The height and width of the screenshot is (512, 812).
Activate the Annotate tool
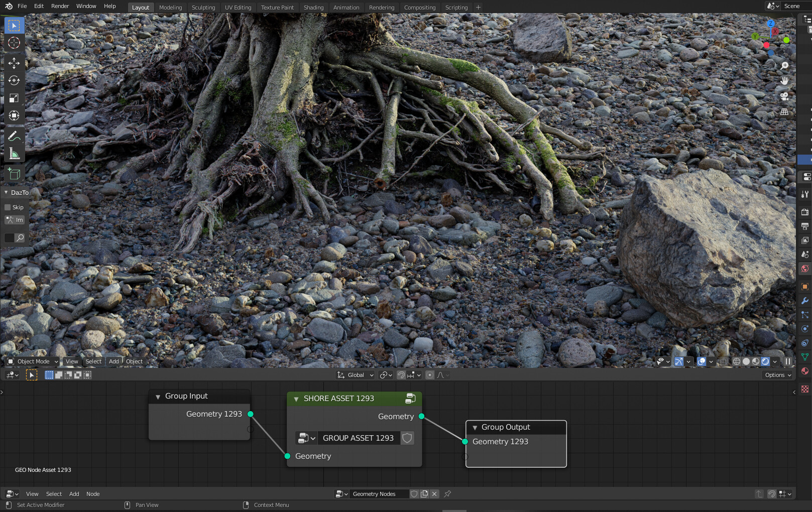(14, 135)
